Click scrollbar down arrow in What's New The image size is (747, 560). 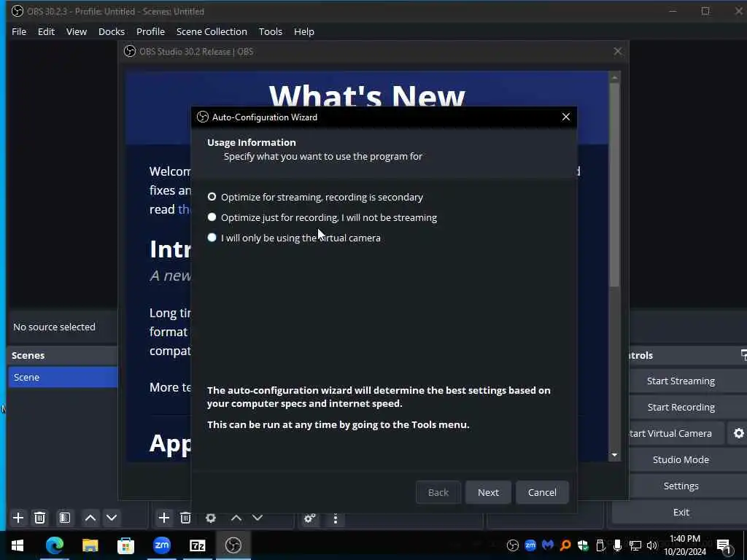click(614, 455)
